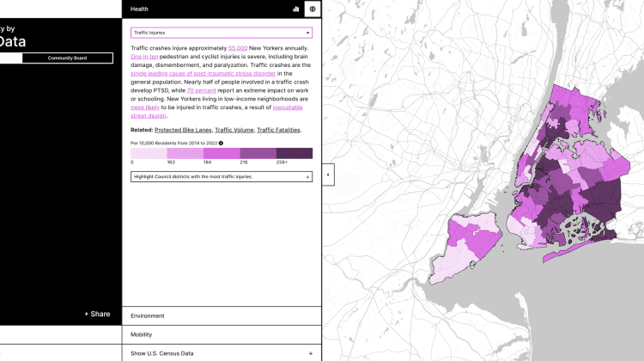This screenshot has height=361, width=644.
Task: Go to related Traffic Volume
Action: 234,130
